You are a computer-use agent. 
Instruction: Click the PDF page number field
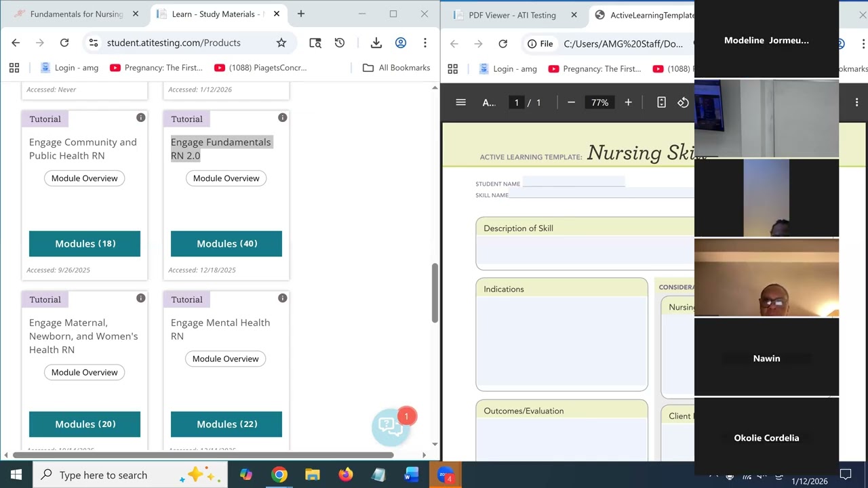[516, 102]
